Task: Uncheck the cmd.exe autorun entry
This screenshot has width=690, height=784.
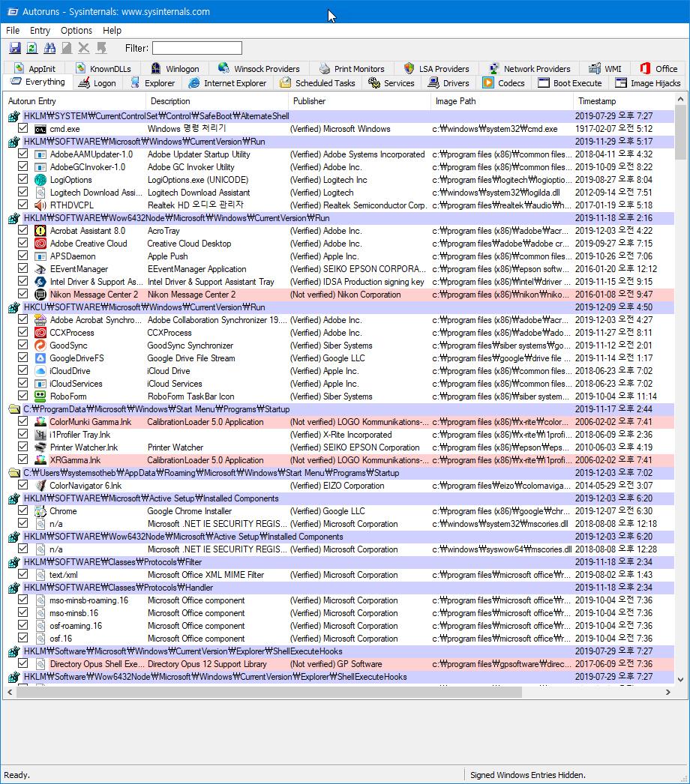Action: pyautogui.click(x=23, y=128)
